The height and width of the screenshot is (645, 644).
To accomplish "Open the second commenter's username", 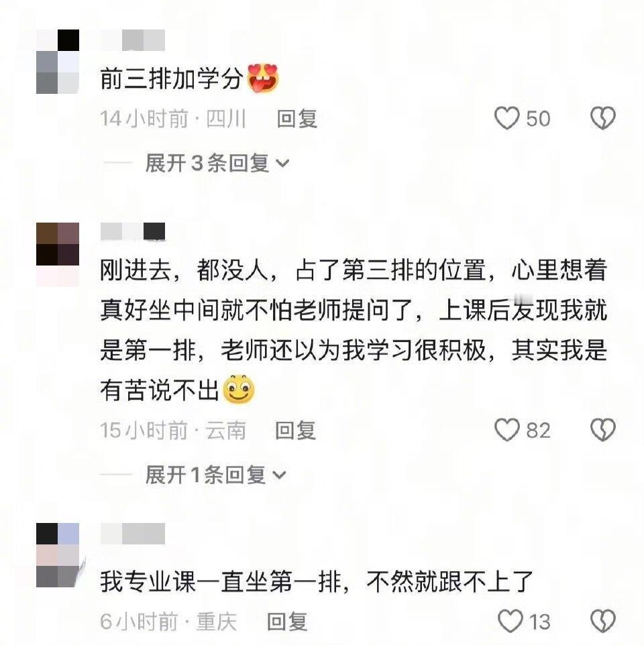I will [x=133, y=231].
